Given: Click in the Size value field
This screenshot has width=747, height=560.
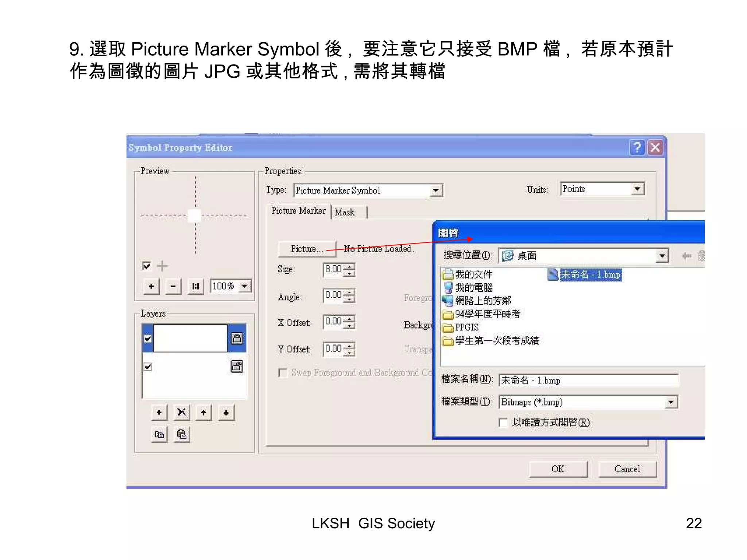Looking at the screenshot, I should click(333, 269).
